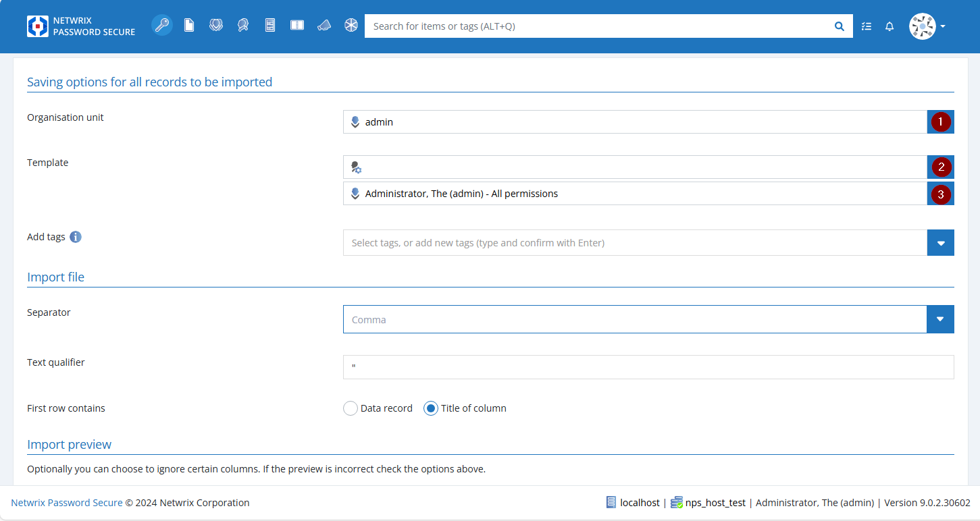Click the Organisation unit label
Viewport: 980px width, 521px height.
coord(66,117)
